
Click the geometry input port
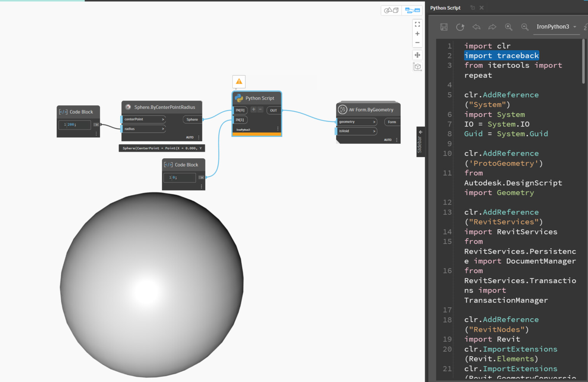coord(357,122)
